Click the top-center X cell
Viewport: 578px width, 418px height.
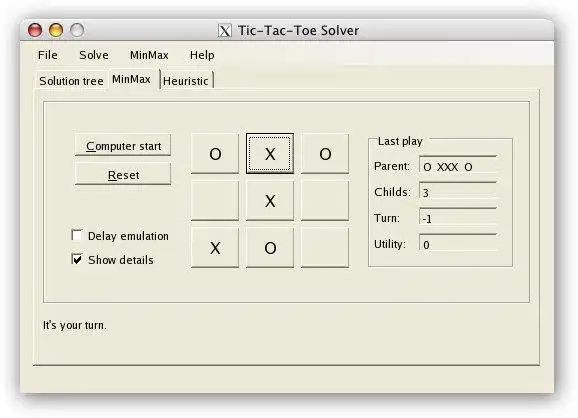pos(270,153)
